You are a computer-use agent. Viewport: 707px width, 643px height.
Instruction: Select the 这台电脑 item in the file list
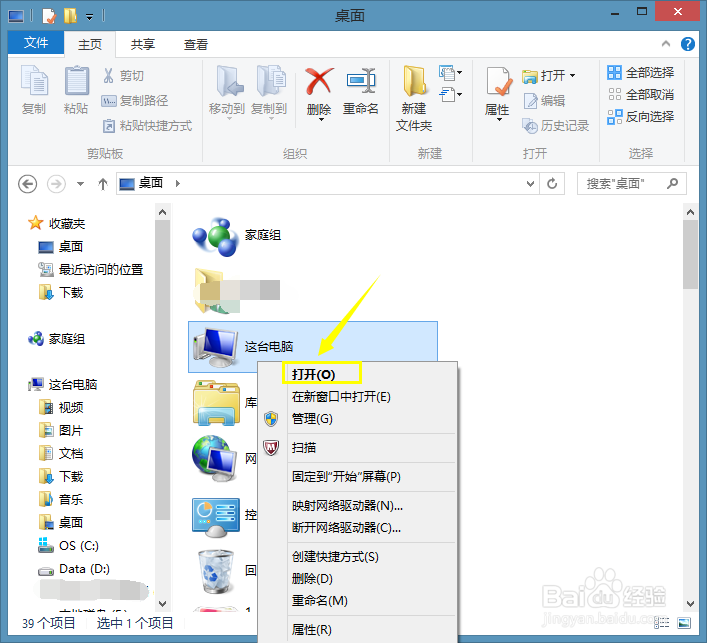click(313, 346)
